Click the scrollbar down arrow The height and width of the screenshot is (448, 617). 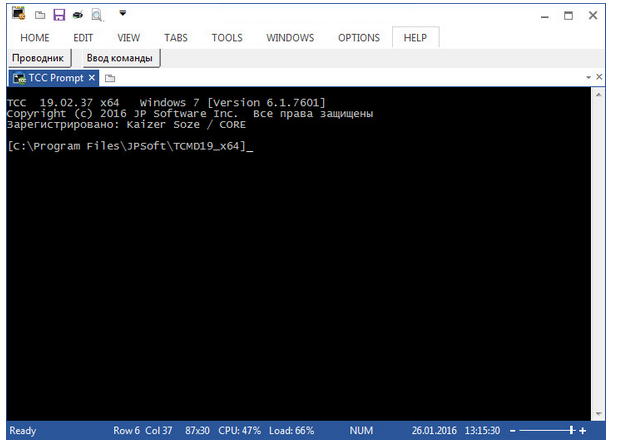(598, 414)
